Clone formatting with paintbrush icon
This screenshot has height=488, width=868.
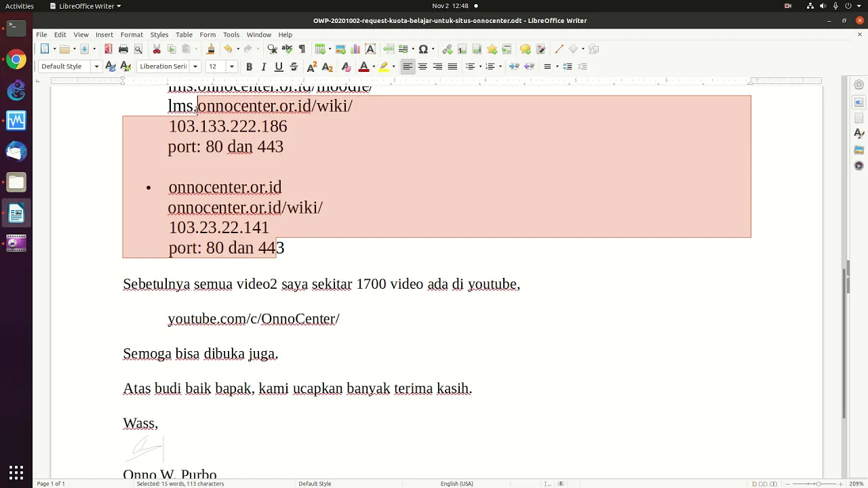point(210,49)
